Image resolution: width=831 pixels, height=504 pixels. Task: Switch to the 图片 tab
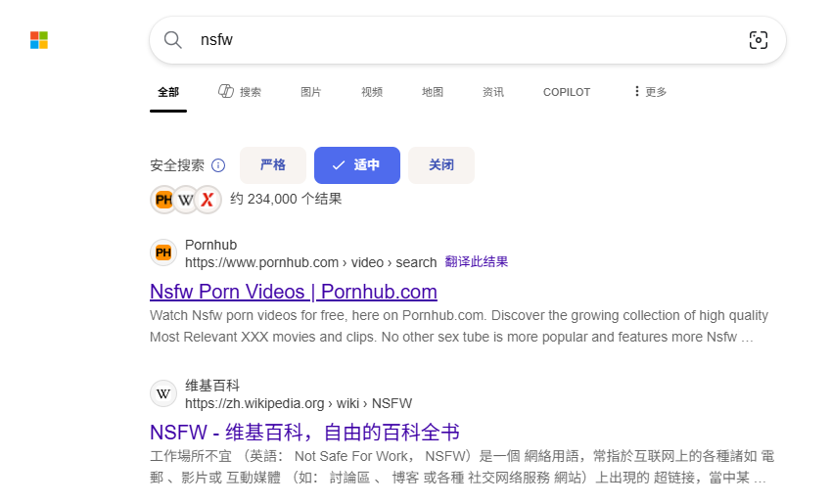tap(310, 92)
